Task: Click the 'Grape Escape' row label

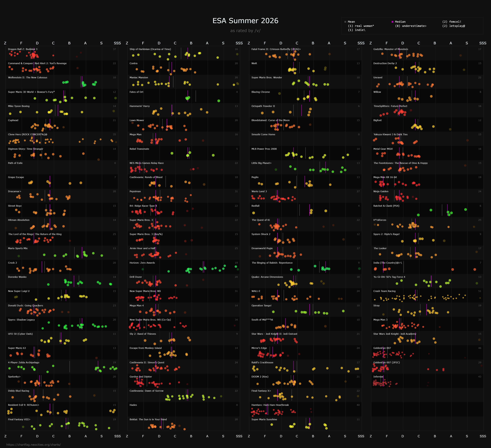Action: pos(16,177)
